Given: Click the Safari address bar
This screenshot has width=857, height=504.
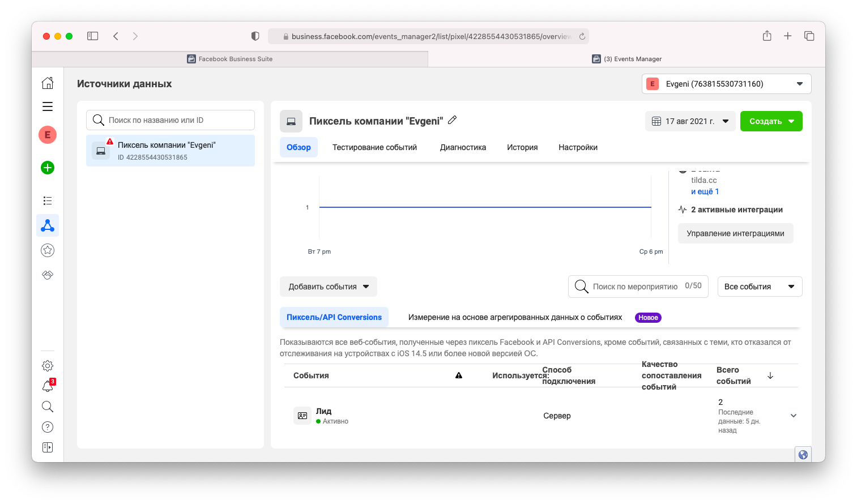Looking at the screenshot, I should click(428, 36).
